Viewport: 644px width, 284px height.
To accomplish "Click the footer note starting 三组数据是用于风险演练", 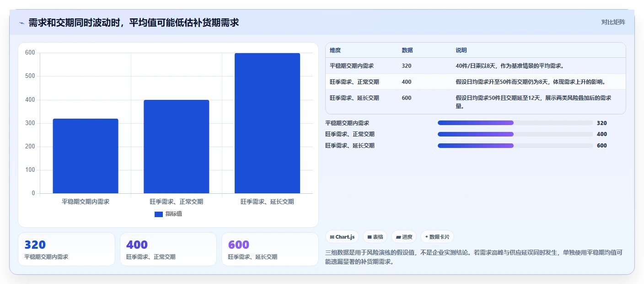I will (474, 257).
